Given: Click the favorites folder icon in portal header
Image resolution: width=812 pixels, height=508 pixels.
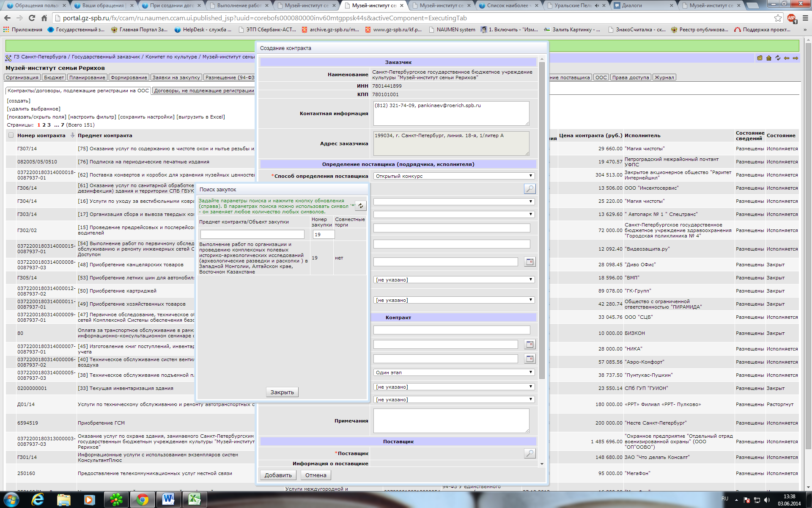Looking at the screenshot, I should point(760,58).
